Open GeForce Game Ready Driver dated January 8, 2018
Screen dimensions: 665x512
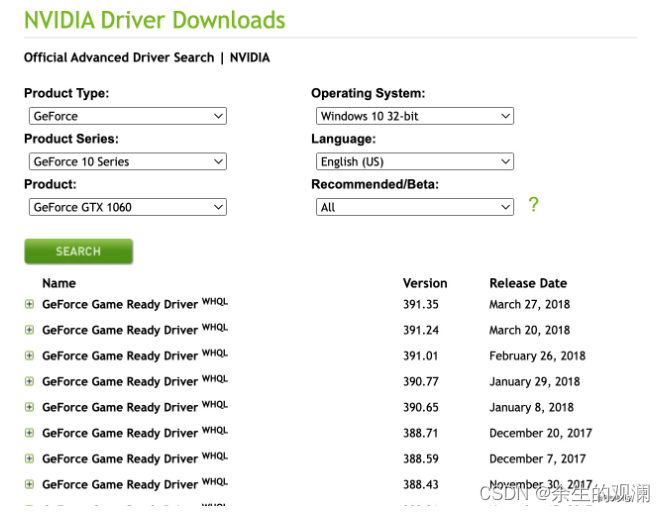135,407
